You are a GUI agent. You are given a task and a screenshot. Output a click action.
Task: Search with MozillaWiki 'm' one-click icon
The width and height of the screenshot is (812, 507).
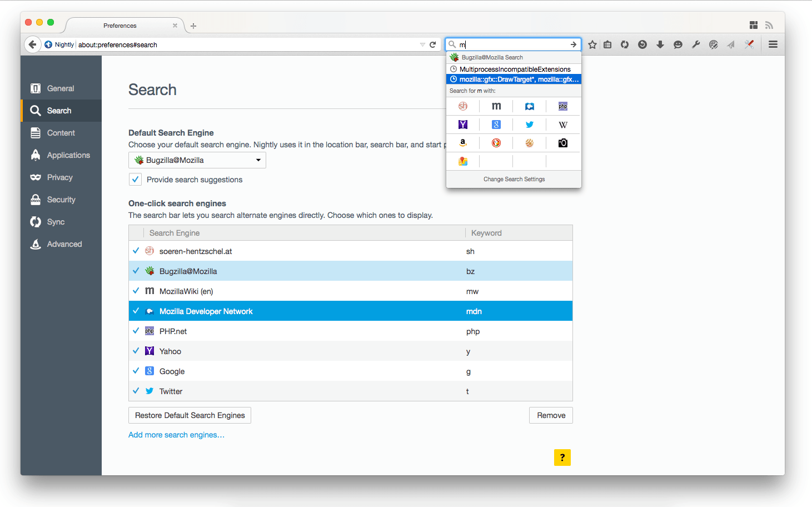(496, 106)
